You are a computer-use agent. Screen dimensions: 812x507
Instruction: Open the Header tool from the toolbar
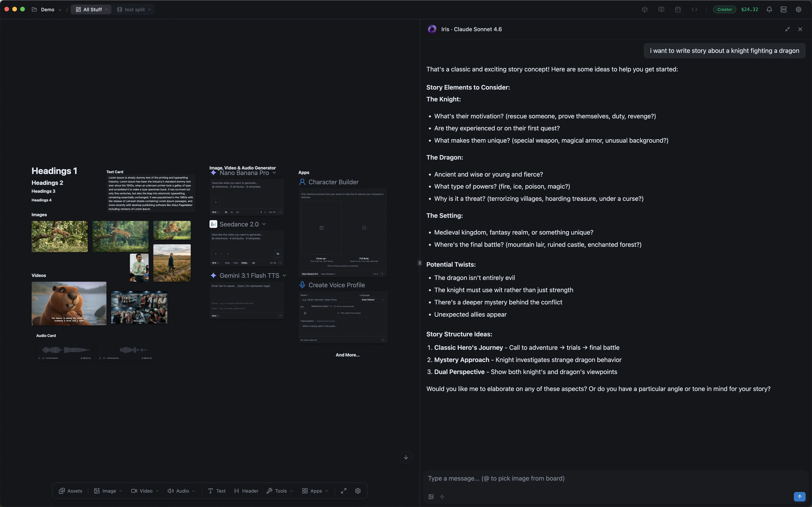pyautogui.click(x=246, y=491)
